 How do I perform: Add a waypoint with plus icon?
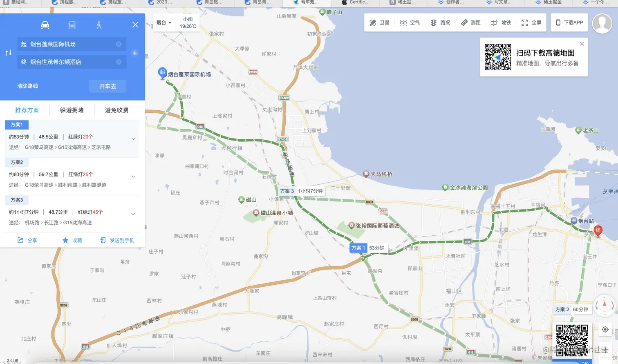point(135,53)
